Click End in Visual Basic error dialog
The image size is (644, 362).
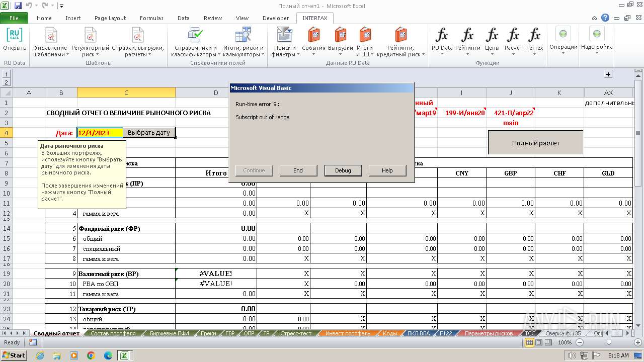coord(298,170)
